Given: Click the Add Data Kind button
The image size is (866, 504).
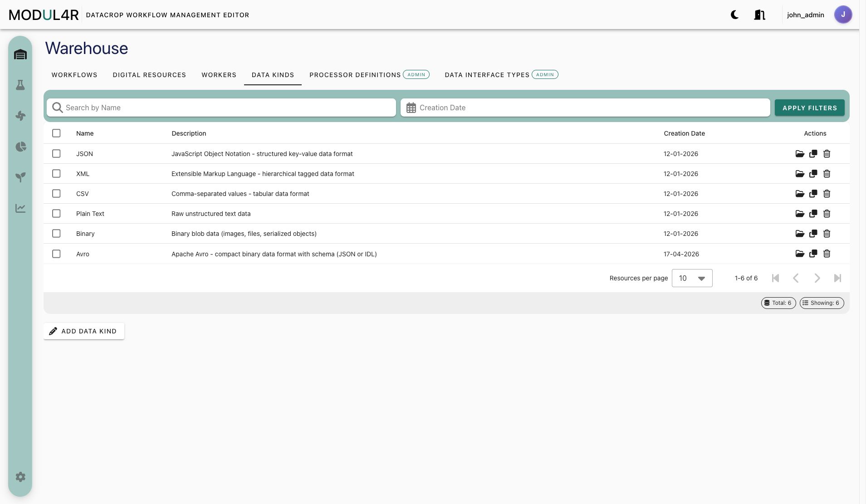Looking at the screenshot, I should (x=84, y=331).
